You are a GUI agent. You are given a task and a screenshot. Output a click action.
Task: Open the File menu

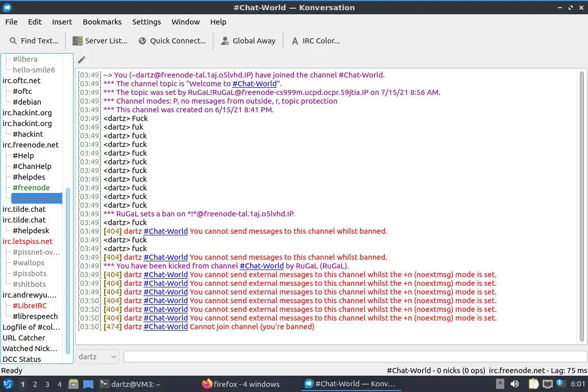(x=11, y=22)
